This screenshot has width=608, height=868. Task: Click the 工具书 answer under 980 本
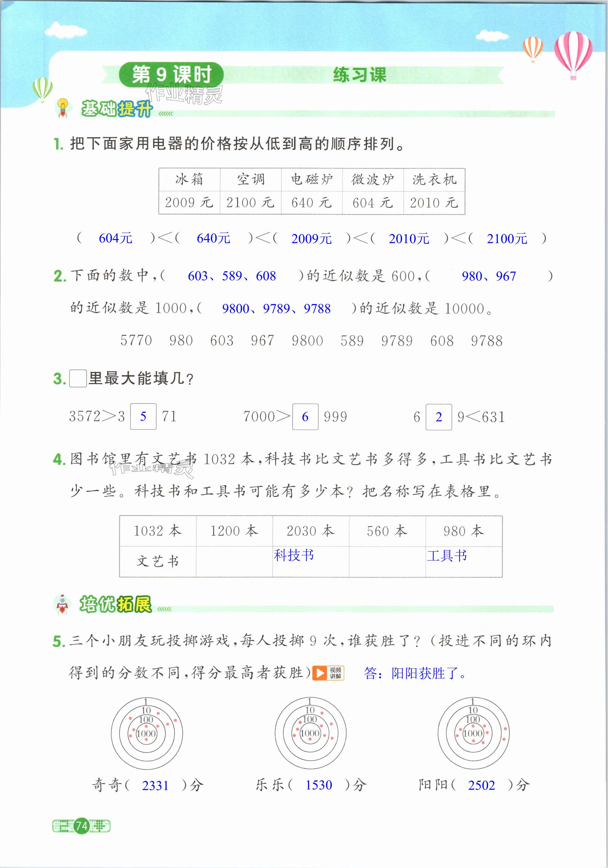[447, 555]
